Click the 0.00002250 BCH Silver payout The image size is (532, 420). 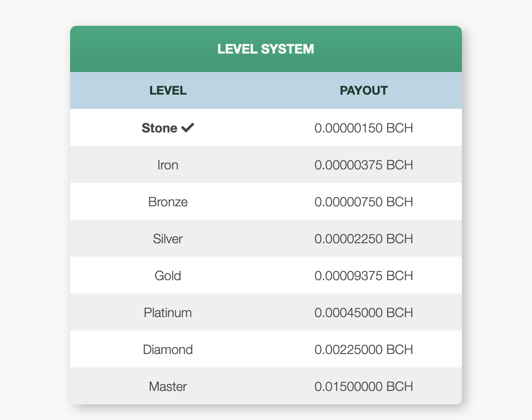[x=364, y=239]
